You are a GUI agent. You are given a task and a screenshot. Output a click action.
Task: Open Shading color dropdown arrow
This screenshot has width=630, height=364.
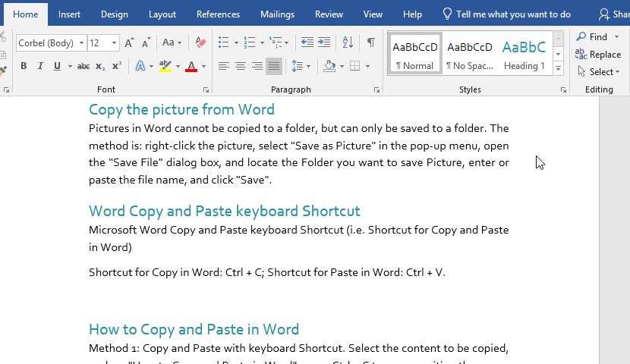coord(342,66)
